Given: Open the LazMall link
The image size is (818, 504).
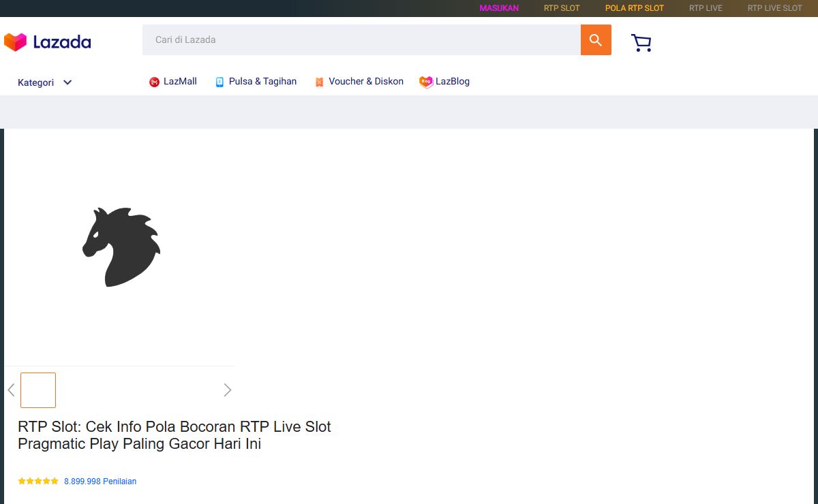Looking at the screenshot, I should [x=180, y=82].
